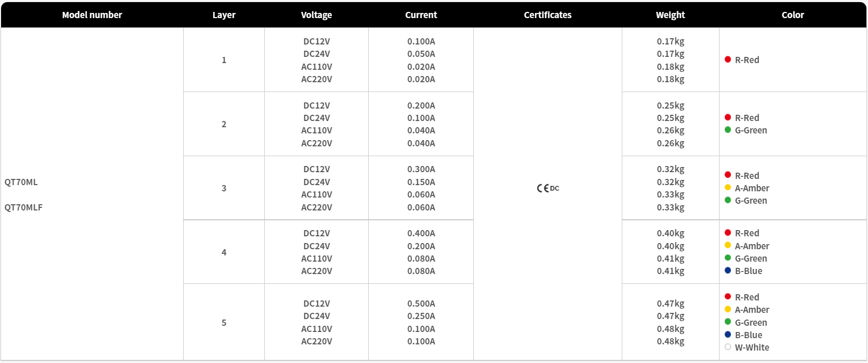Click the Weight column header
The height and width of the screenshot is (363, 868).
(x=670, y=15)
